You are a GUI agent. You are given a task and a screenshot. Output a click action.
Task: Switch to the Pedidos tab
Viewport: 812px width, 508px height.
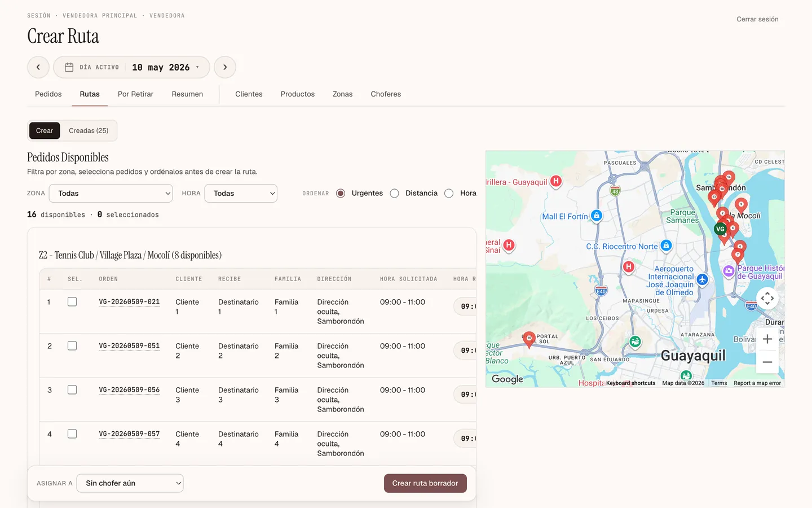48,94
